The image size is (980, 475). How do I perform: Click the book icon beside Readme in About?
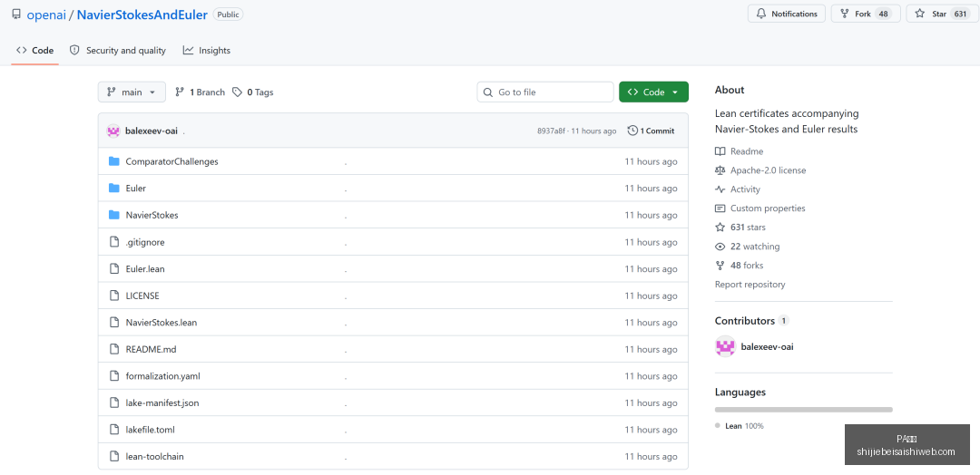click(720, 151)
